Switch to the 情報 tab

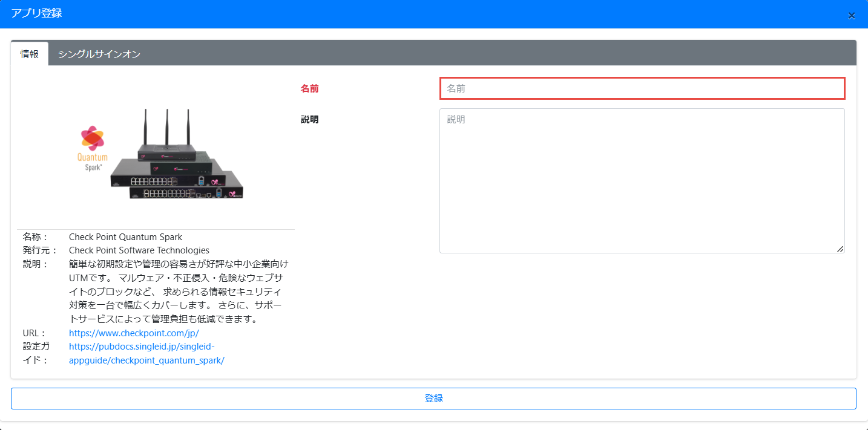pyautogui.click(x=30, y=54)
